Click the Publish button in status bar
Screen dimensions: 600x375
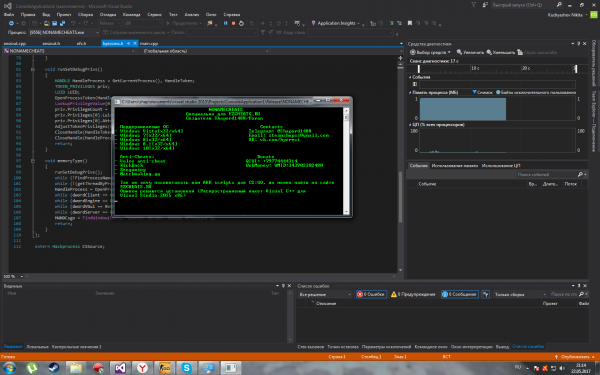pyautogui.click(x=575, y=357)
